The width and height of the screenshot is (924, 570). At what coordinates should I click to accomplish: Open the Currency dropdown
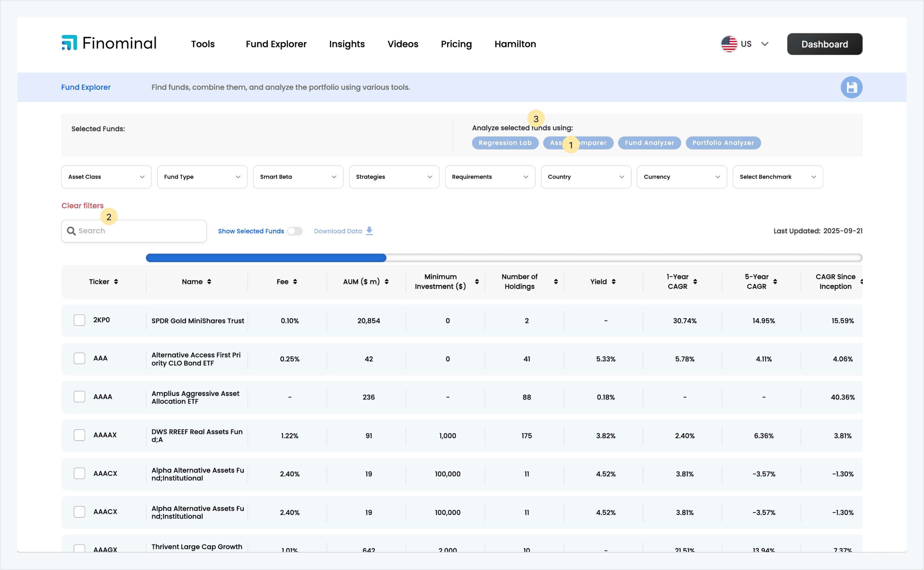coord(682,177)
